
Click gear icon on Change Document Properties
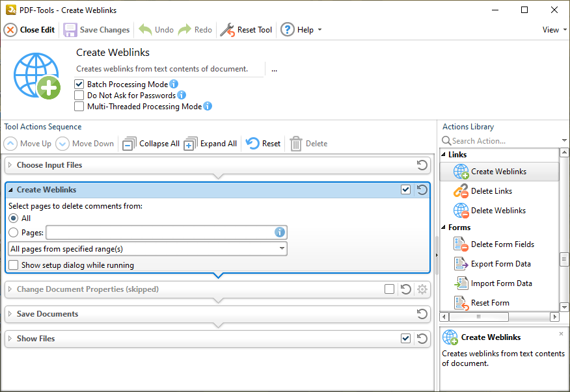(x=422, y=289)
